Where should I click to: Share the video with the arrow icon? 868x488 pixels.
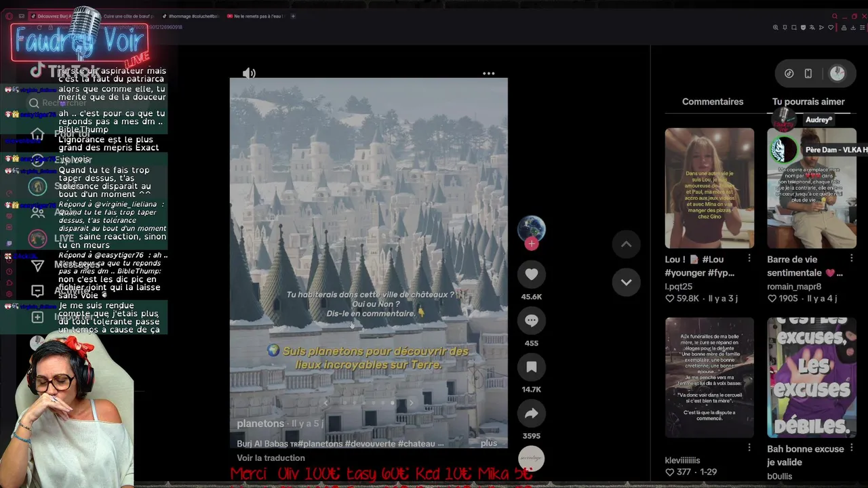pos(532,413)
